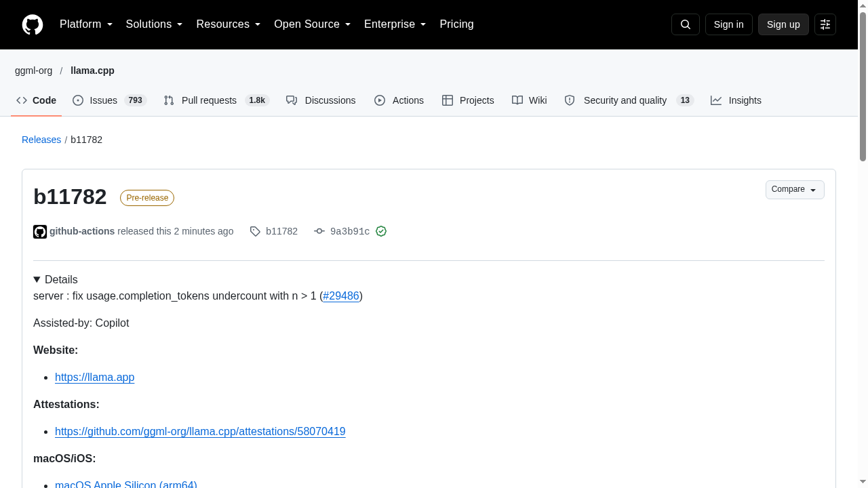Click the green verified checkmark icon

(x=381, y=231)
